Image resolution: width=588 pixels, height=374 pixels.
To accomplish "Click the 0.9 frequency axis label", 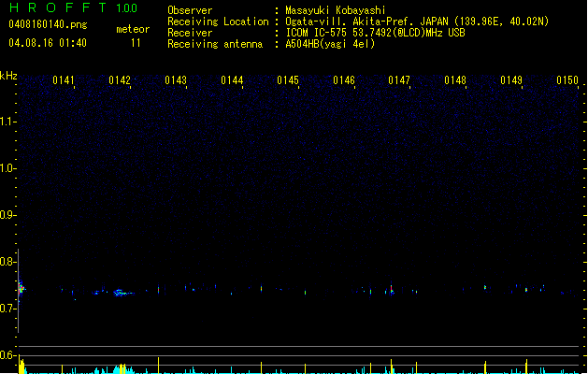I will pos(7,215).
